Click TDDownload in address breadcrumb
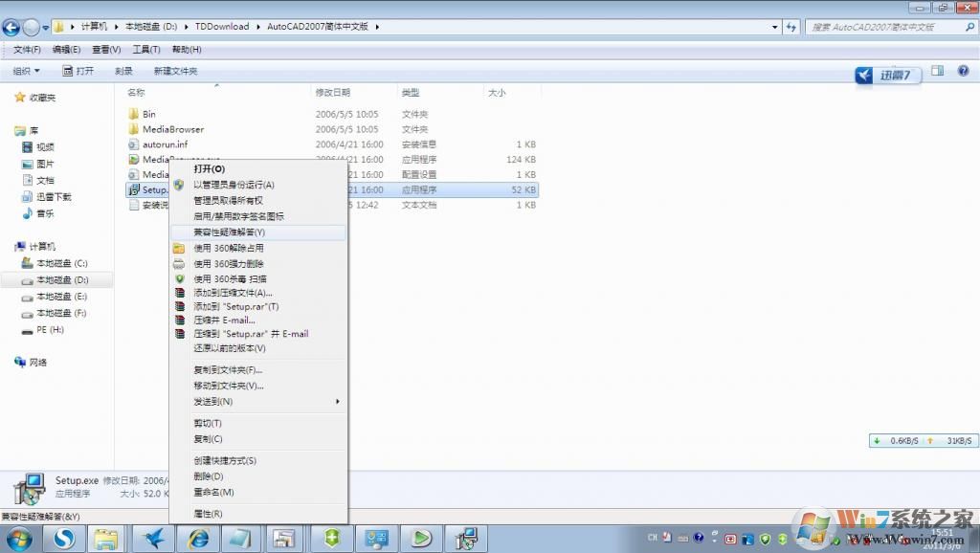This screenshot has width=980, height=553. click(x=222, y=27)
